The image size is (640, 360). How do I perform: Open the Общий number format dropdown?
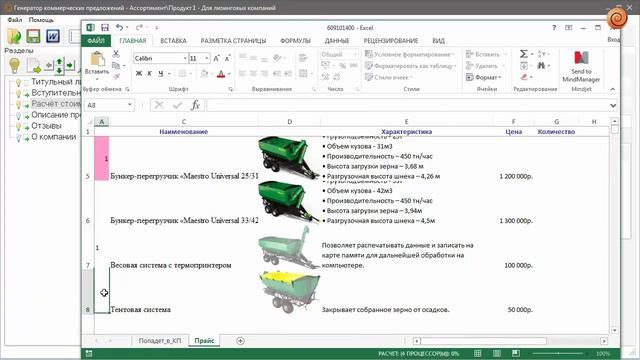(x=355, y=54)
